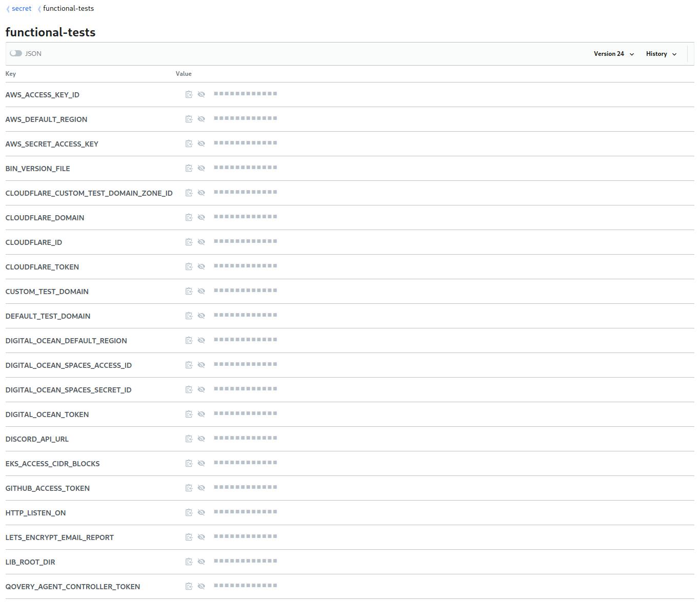Image resolution: width=700 pixels, height=602 pixels.
Task: Copy the DISCORD_API_URL value
Action: pyautogui.click(x=189, y=439)
